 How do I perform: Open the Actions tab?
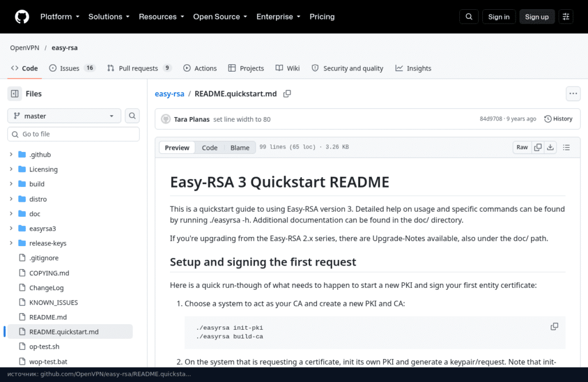(x=200, y=68)
